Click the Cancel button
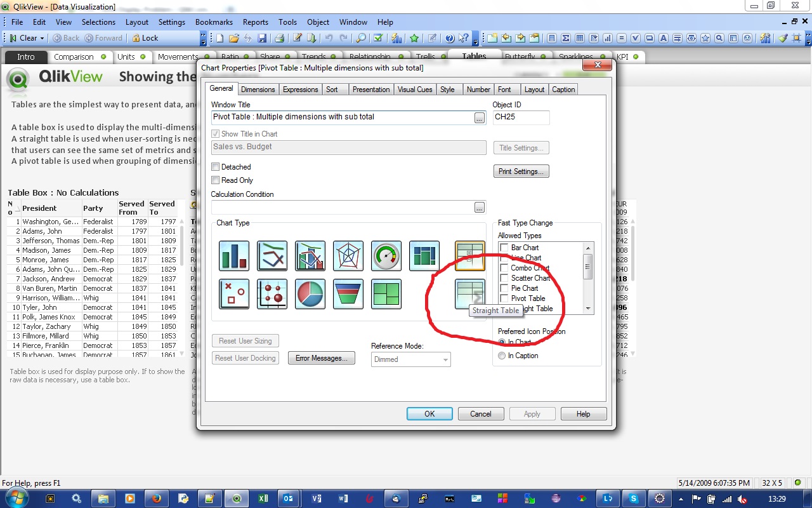812x508 pixels. [481, 414]
